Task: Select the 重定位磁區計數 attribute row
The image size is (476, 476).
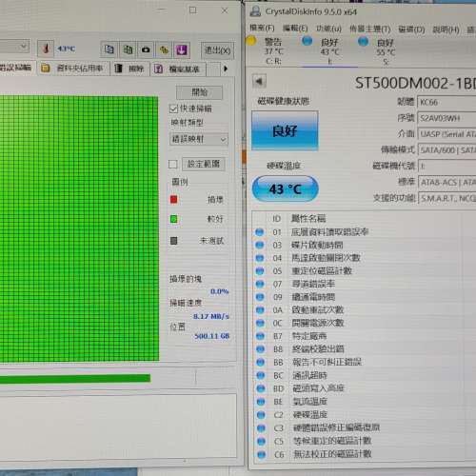Action: click(365, 271)
